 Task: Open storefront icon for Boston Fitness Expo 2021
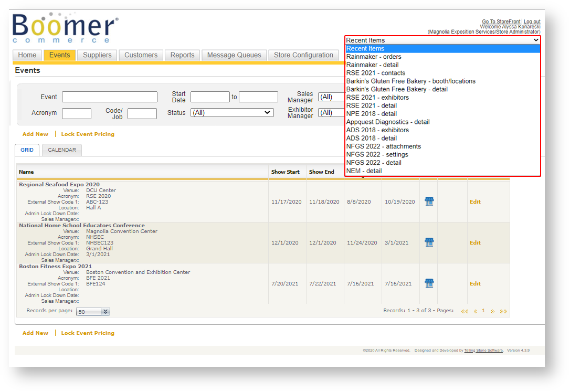(429, 284)
